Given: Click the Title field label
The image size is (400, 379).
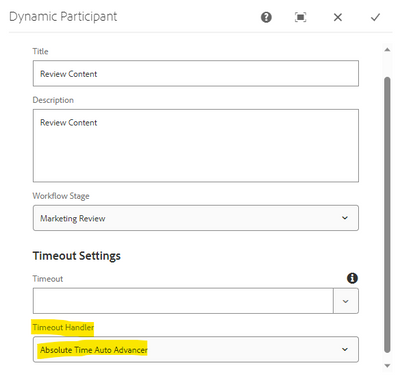Looking at the screenshot, I should (40, 51).
